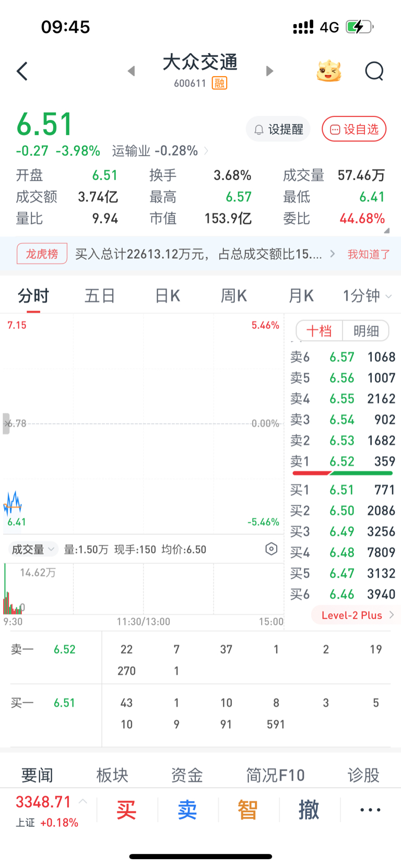This screenshot has height=868, width=401.
Task: Expand the 上证 index panel arrow
Action: tap(83, 801)
